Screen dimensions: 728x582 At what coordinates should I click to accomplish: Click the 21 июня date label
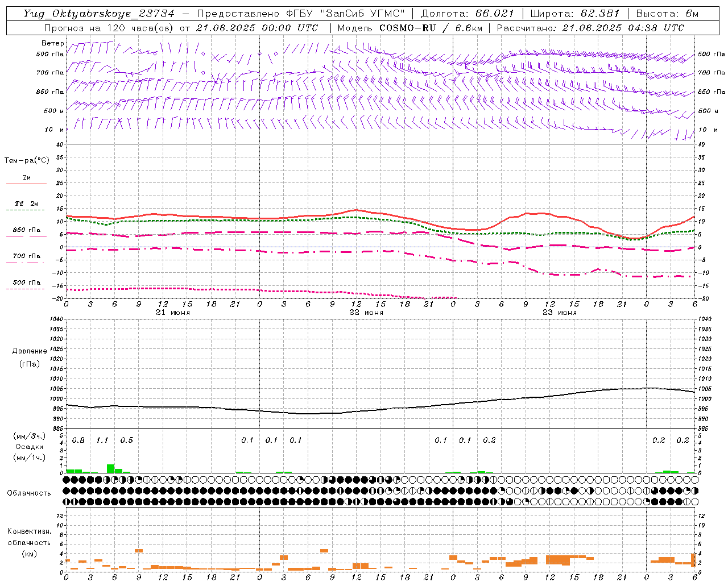173,313
